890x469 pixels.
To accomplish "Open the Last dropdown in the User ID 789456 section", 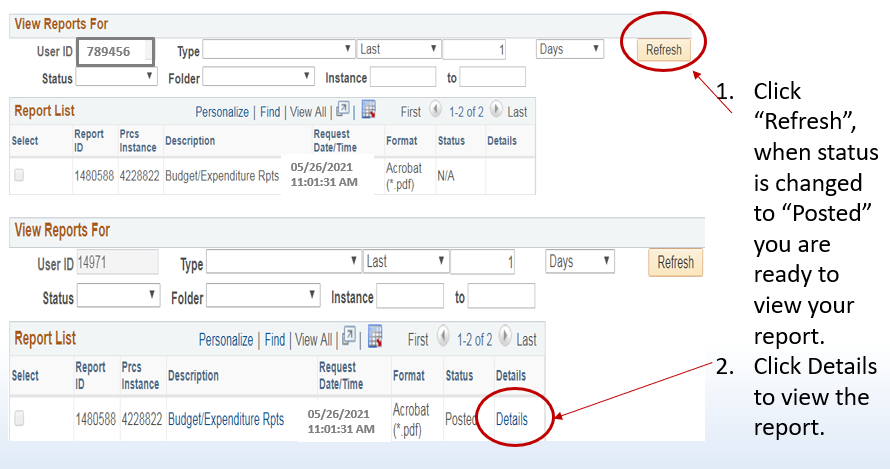I will click(399, 49).
